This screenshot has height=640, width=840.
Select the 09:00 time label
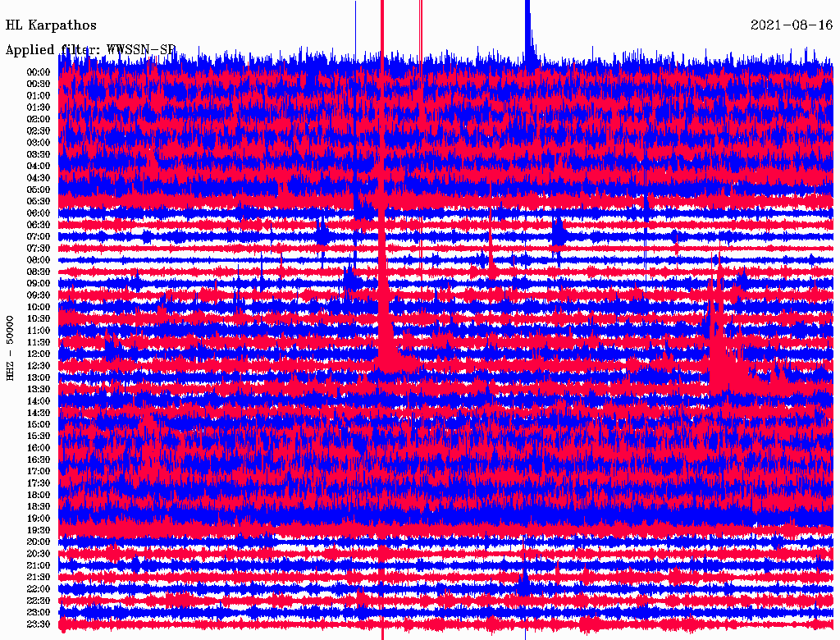point(39,284)
